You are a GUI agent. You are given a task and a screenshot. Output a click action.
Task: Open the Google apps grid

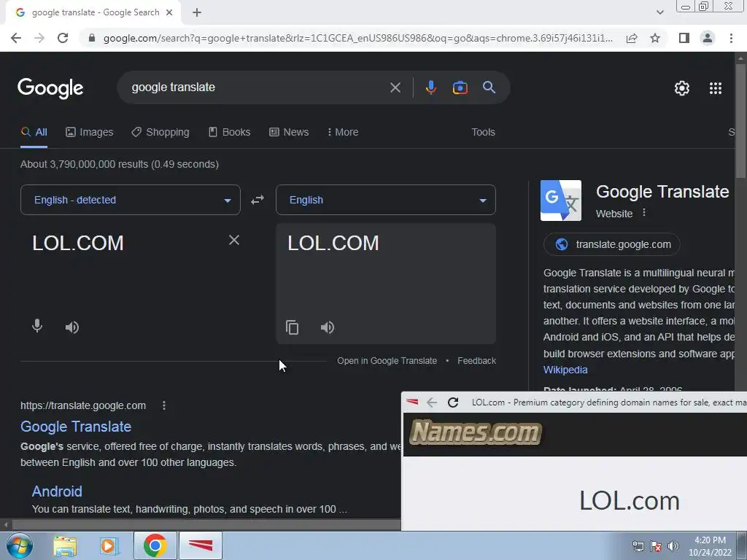pyautogui.click(x=716, y=88)
